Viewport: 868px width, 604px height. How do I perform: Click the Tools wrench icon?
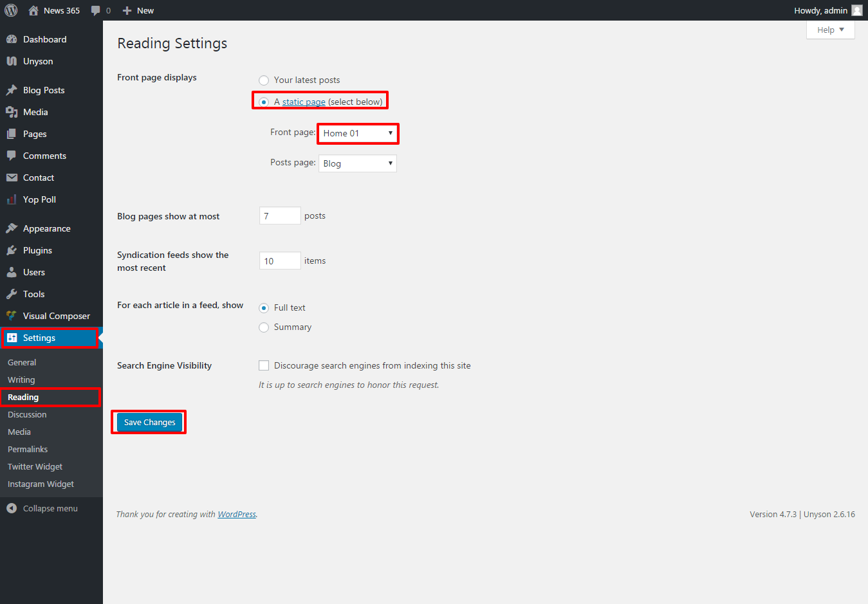tap(12, 294)
